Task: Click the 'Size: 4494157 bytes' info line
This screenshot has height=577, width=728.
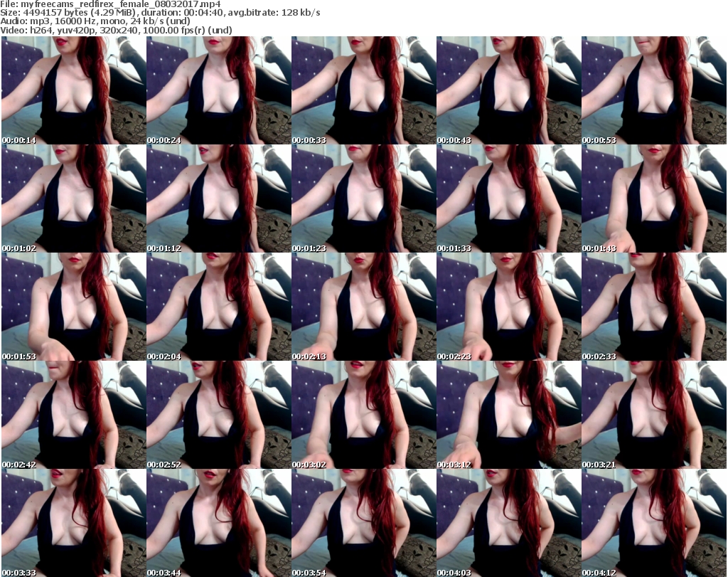Action: 160,13
